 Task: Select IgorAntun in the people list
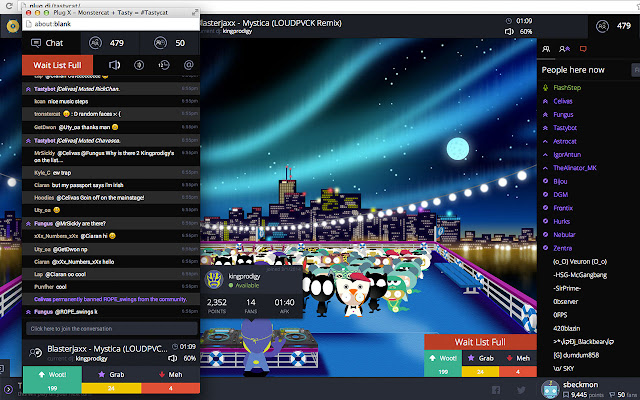[x=567, y=155]
